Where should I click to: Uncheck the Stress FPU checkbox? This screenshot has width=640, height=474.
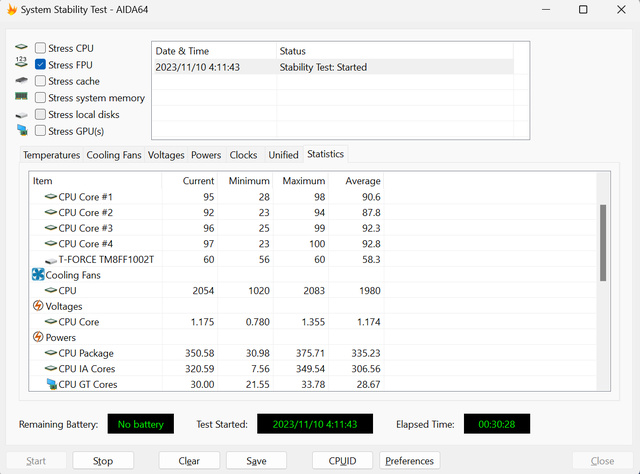pos(40,65)
